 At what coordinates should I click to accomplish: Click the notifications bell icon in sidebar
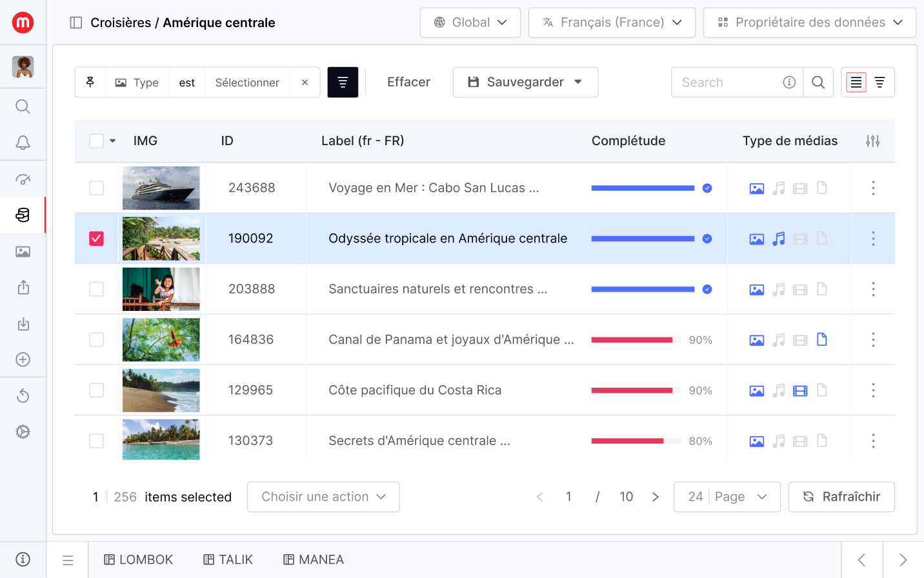(23, 143)
